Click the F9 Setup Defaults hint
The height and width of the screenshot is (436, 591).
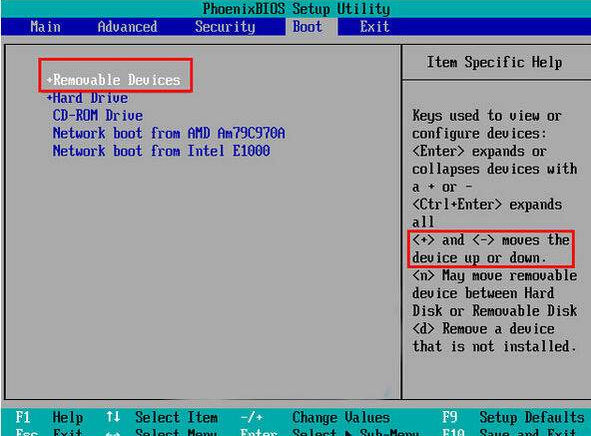click(513, 418)
